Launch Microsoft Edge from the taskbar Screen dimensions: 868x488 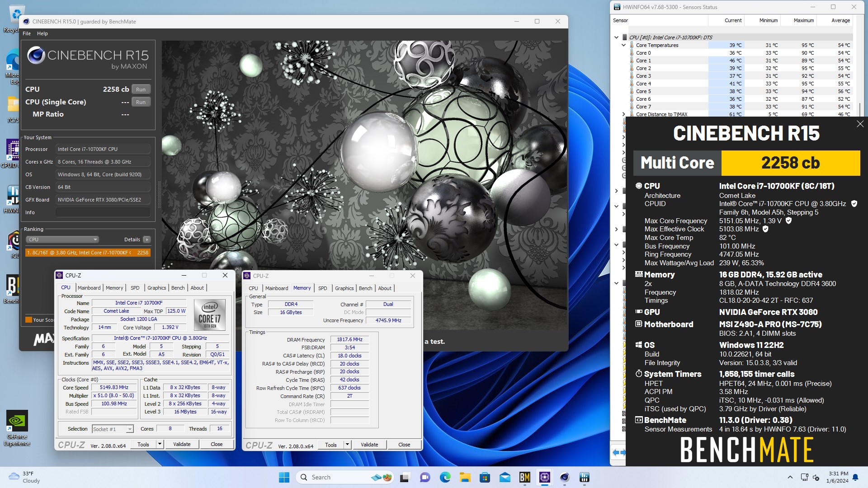(445, 477)
